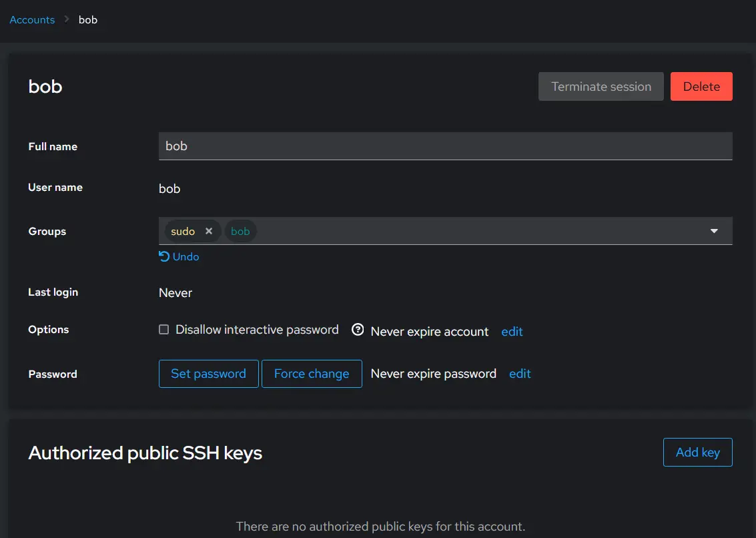This screenshot has width=756, height=538.
Task: Toggle Disallow interactive password checkbox
Action: 164,330
